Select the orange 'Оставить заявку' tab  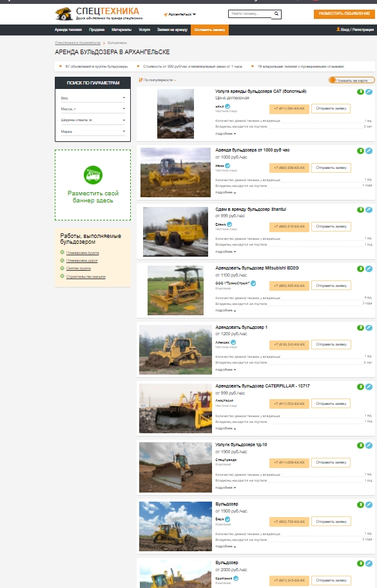209,30
